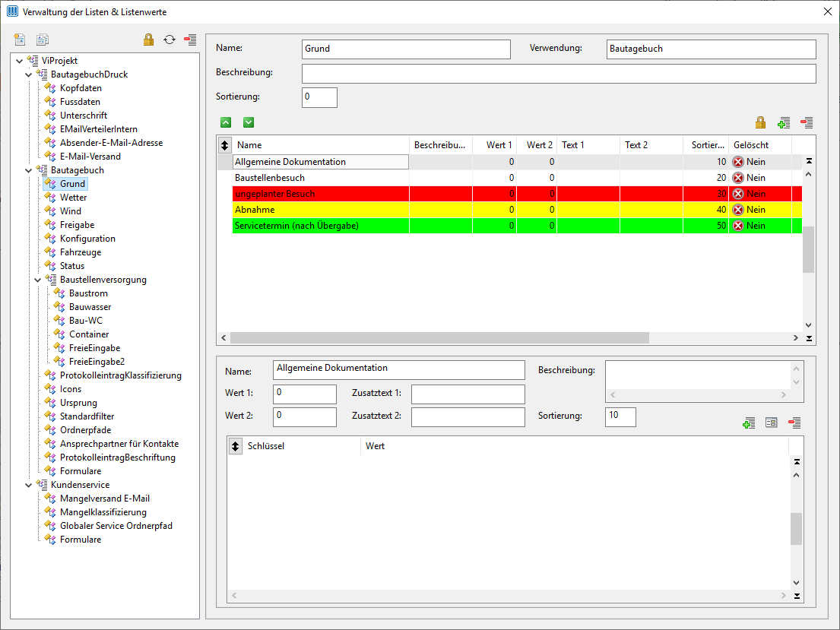Open the key edit form icon
Image resolution: width=840 pixels, height=630 pixels.
point(772,423)
